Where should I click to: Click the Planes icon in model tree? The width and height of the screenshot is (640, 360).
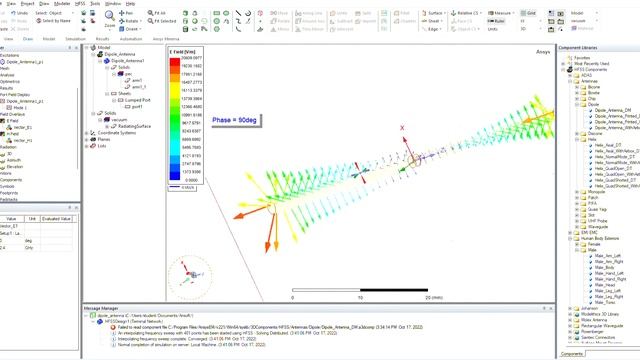coord(93,139)
